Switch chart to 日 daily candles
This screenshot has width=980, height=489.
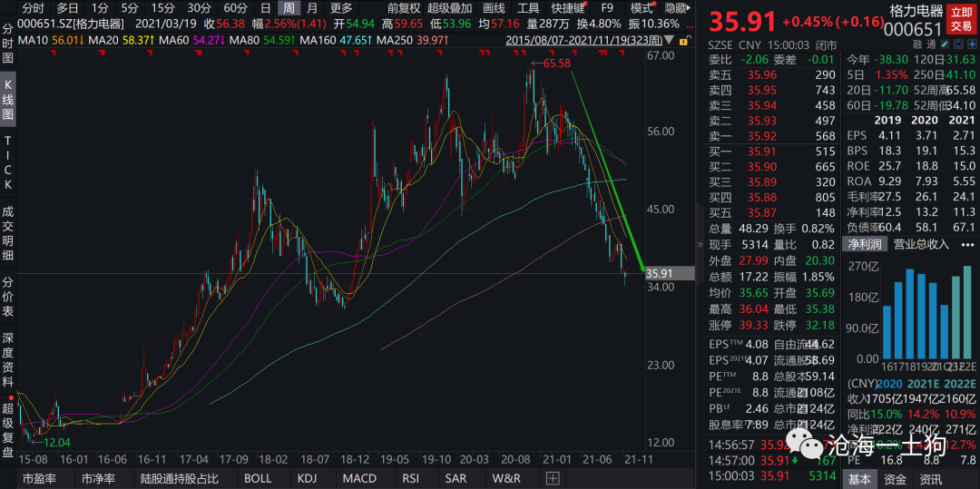(266, 8)
